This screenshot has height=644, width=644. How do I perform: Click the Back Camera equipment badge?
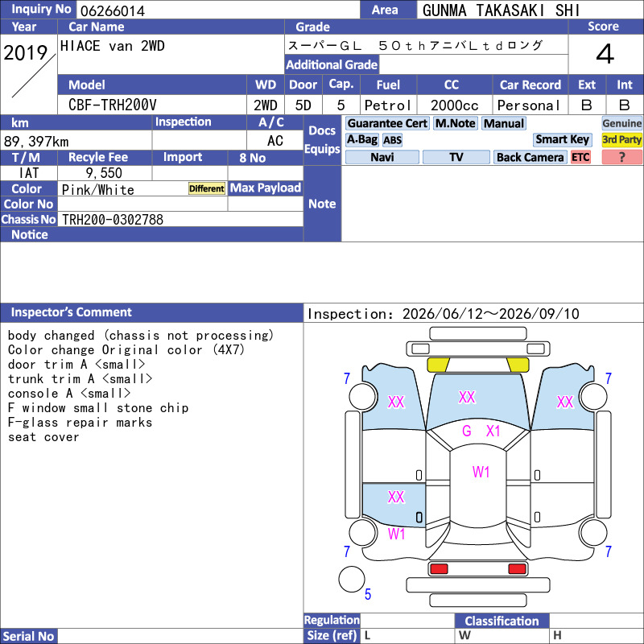point(530,157)
